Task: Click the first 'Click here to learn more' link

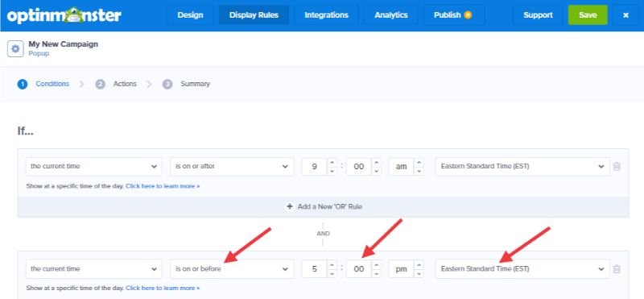Action: [163, 186]
